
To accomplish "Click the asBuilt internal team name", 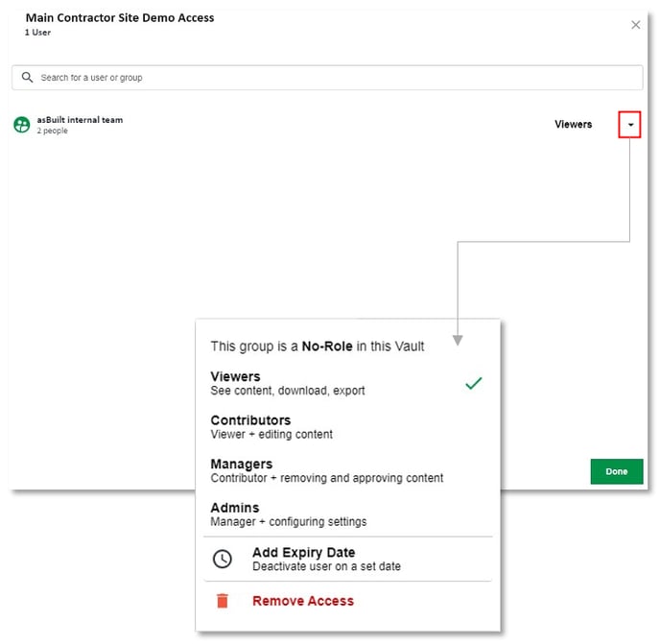I will click(80, 120).
